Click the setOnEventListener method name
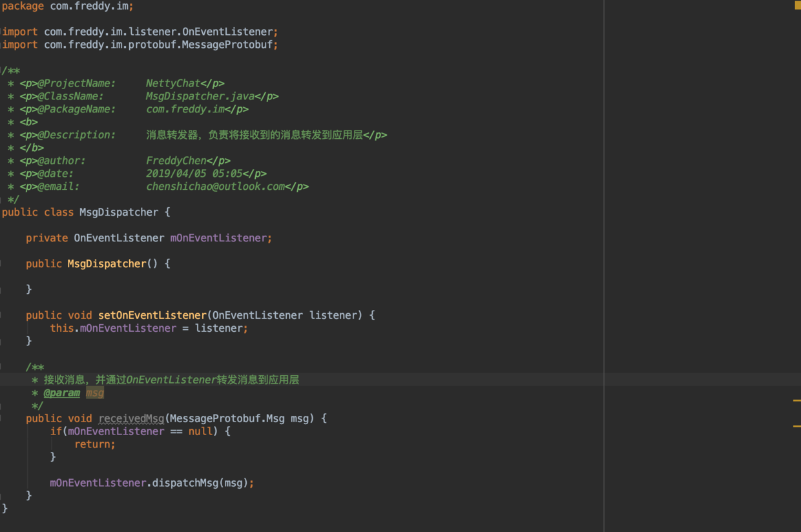The height and width of the screenshot is (532, 801). pyautogui.click(x=152, y=315)
